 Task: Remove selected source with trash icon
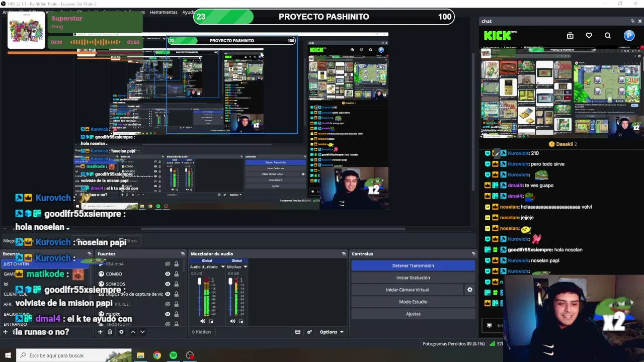[110, 332]
